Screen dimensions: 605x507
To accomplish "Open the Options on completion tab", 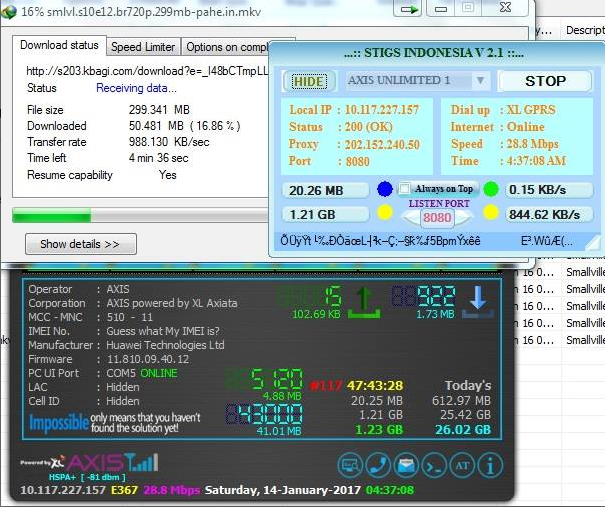I will (x=226, y=47).
